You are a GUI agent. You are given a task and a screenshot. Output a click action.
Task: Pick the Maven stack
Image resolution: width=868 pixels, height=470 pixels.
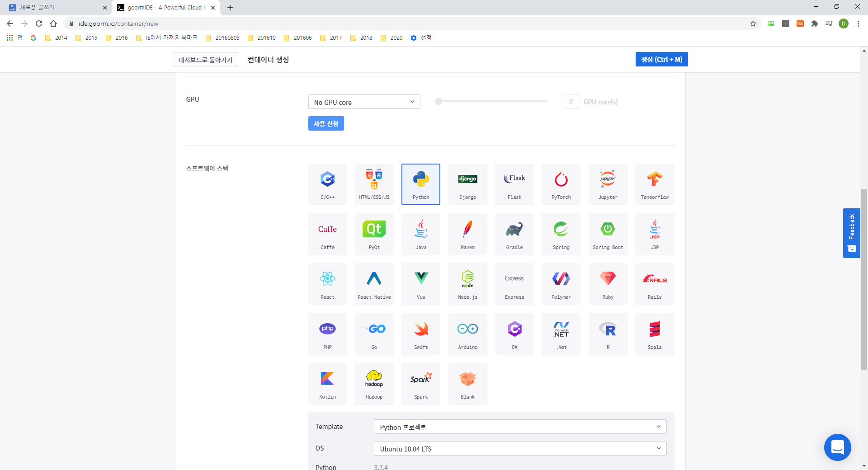click(468, 234)
